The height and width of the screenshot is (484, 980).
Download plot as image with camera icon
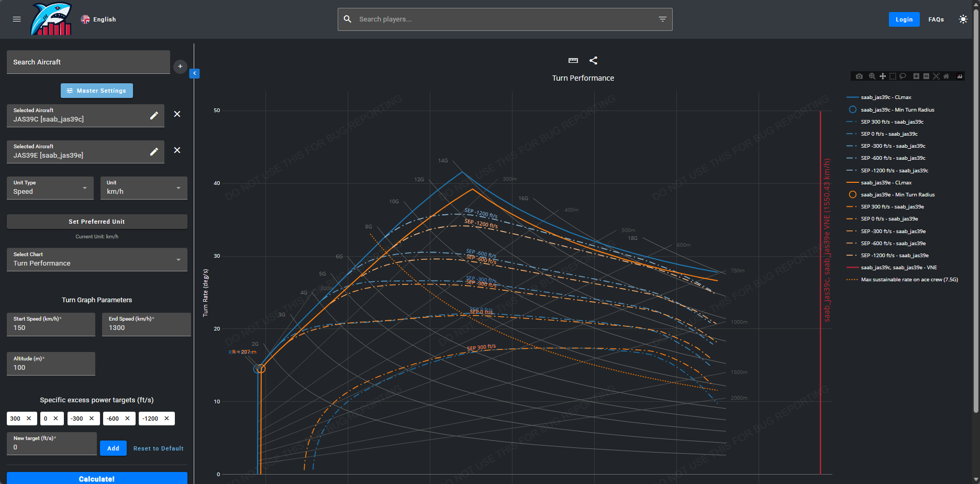859,76
